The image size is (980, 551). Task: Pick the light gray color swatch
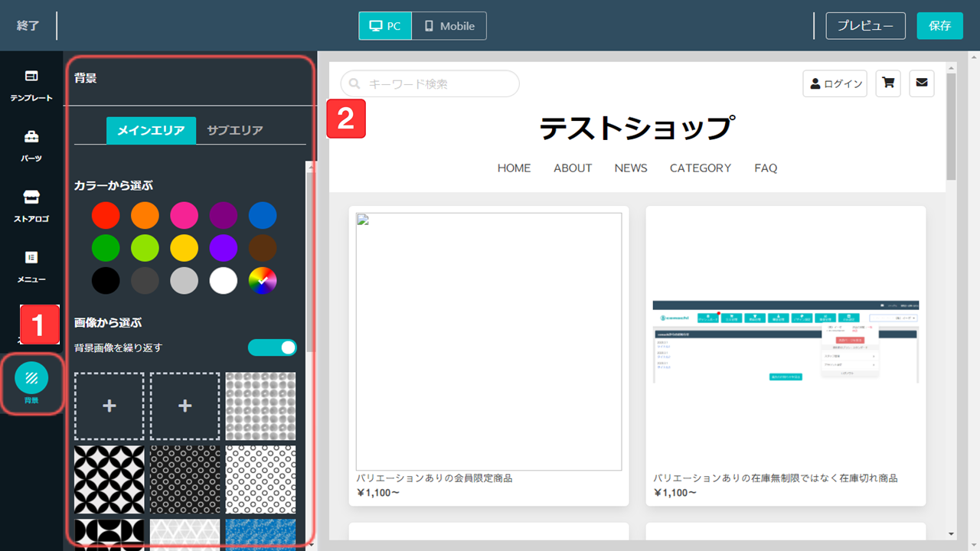[184, 281]
